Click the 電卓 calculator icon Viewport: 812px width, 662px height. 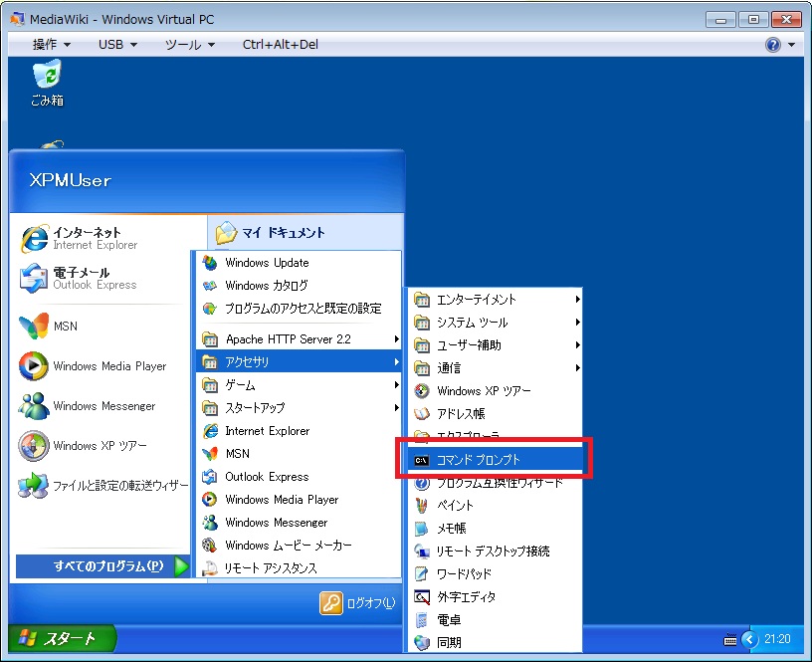(x=422, y=619)
